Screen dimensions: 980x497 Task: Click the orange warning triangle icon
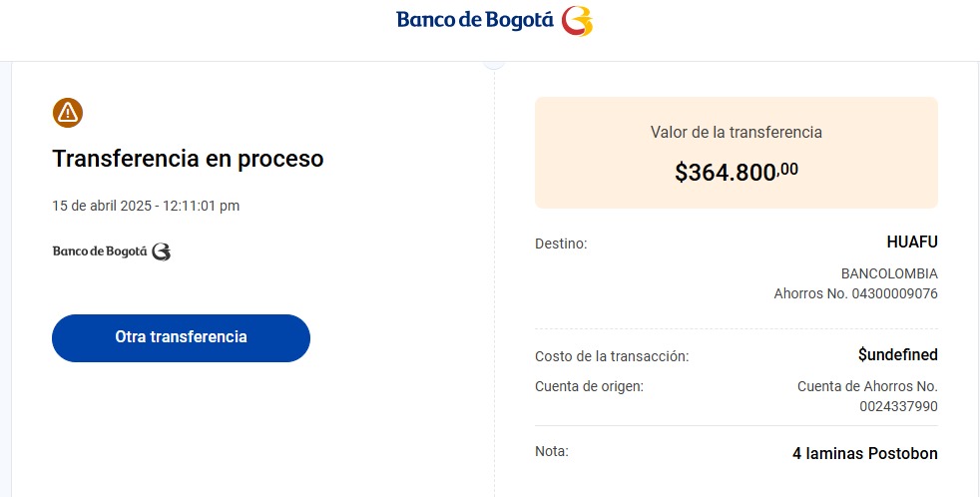pos(68,113)
